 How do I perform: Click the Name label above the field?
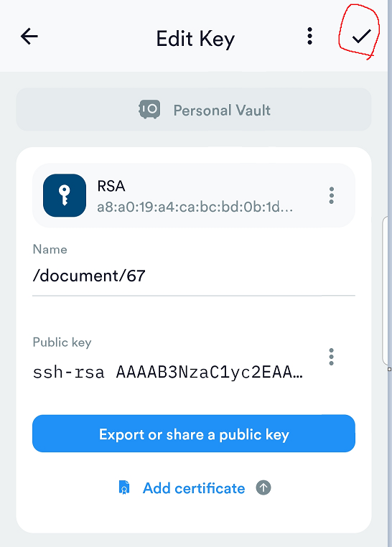[x=50, y=249]
